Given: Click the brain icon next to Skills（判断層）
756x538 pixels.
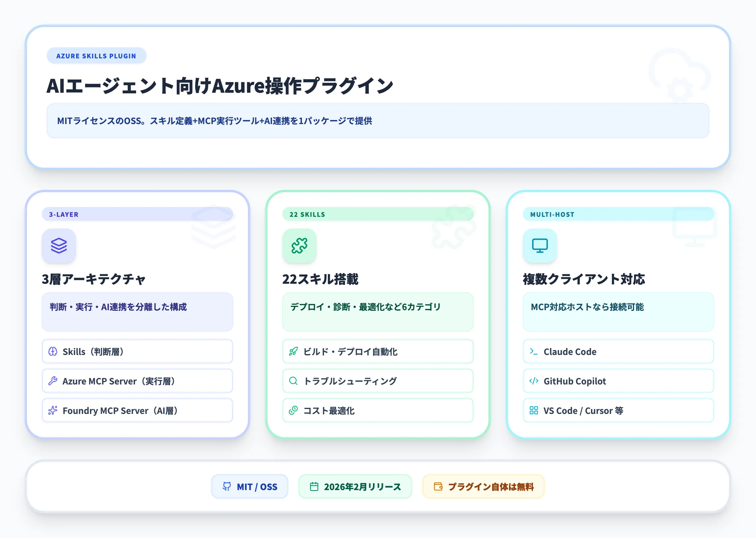Looking at the screenshot, I should click(x=53, y=352).
